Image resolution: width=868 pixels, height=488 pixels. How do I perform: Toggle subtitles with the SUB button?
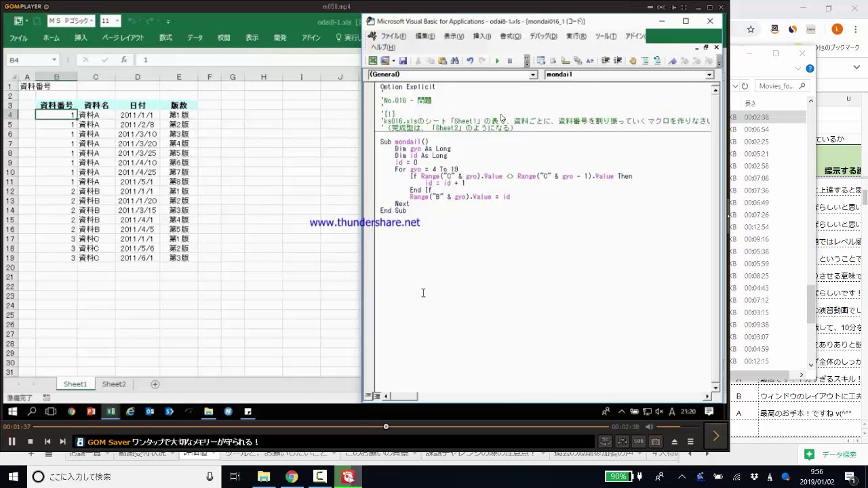click(638, 442)
